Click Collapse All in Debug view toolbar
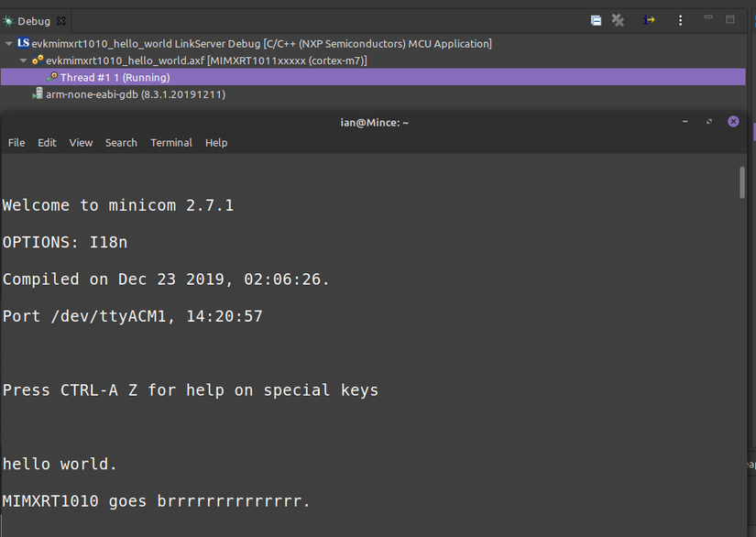 coord(596,20)
